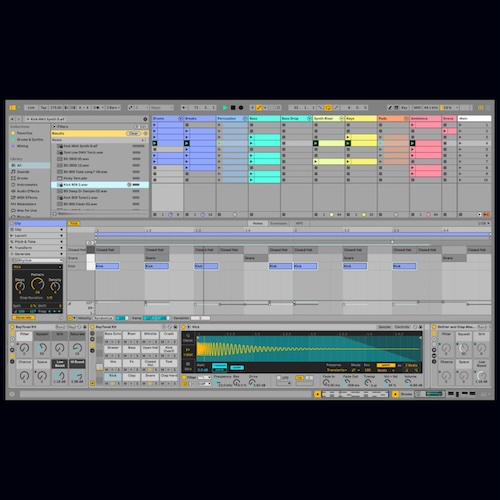Toggle the Metronome button in the control bar
The height and width of the screenshot is (500, 500).
pyautogui.click(x=97, y=108)
